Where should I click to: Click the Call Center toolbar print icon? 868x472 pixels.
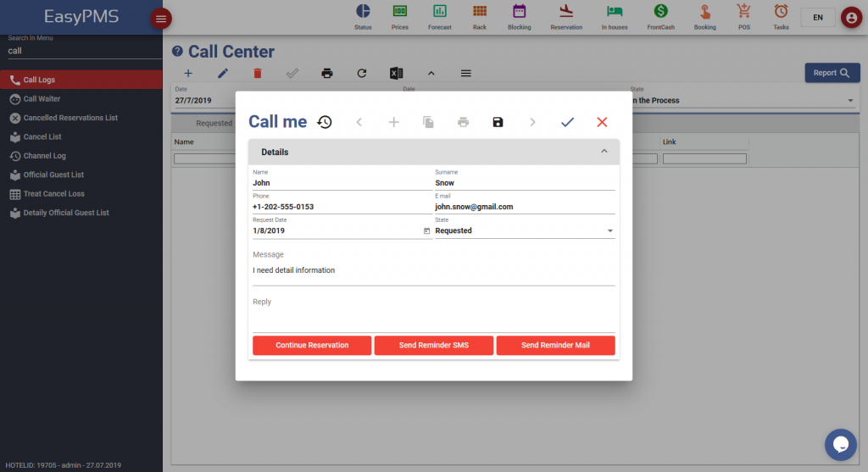[327, 73]
